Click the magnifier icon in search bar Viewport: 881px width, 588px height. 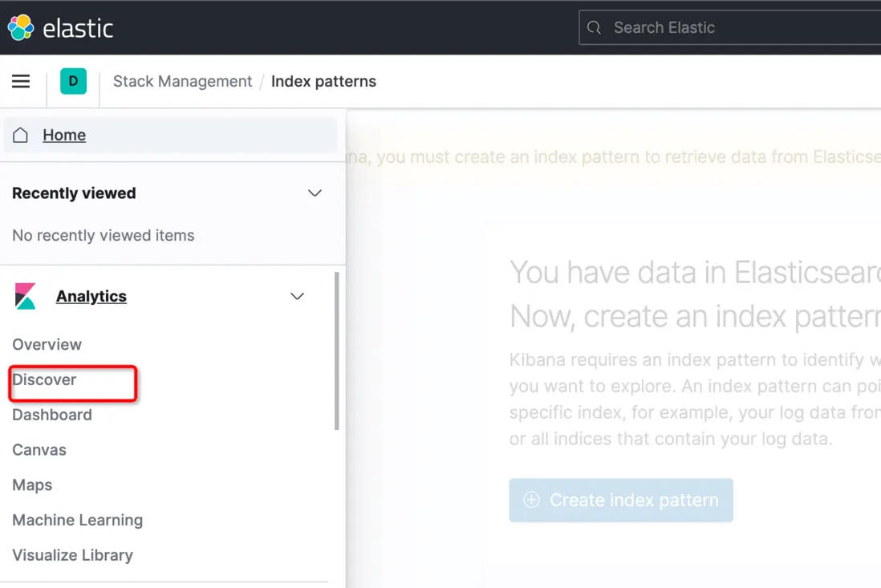click(x=595, y=28)
